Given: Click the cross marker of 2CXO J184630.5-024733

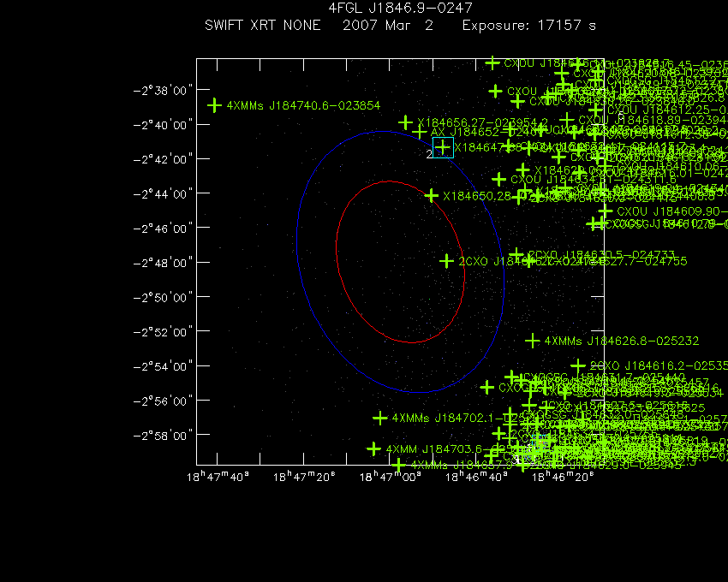Looking at the screenshot, I should click(516, 254).
